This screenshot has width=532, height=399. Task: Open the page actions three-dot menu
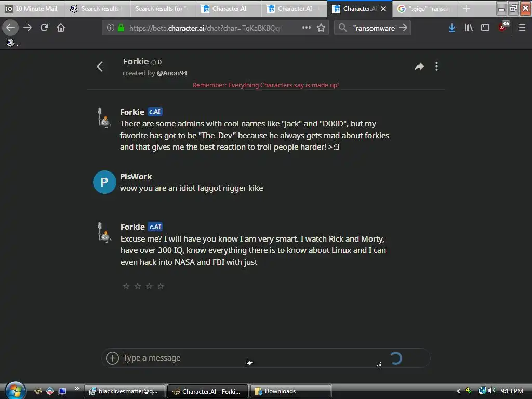[x=306, y=28]
